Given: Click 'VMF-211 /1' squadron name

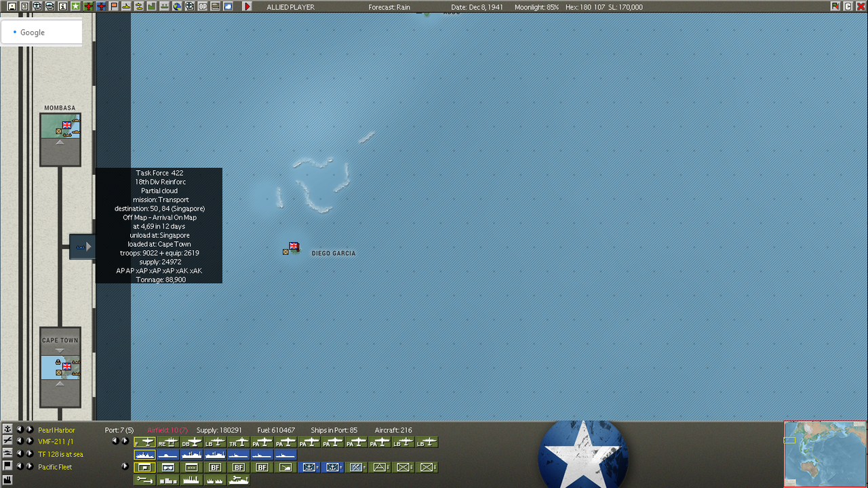Looking at the screenshot, I should pos(55,442).
